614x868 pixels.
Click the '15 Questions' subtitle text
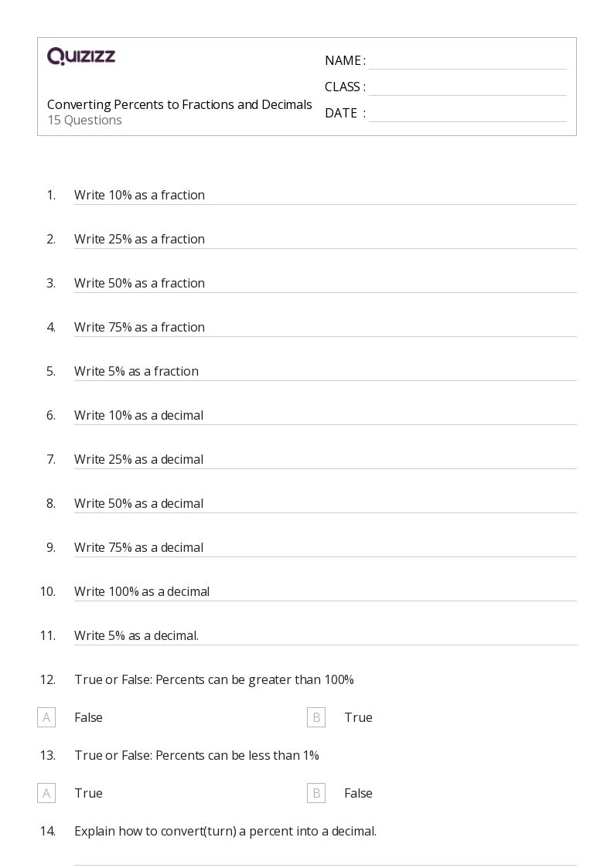[84, 121]
